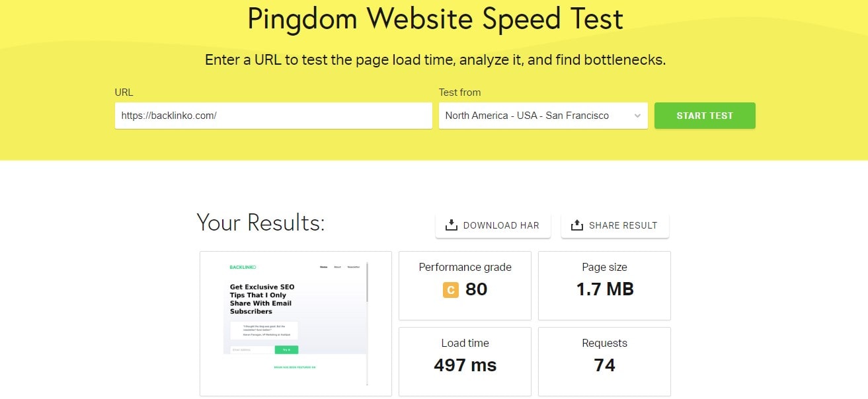Click the Load time card showing 497 ms
The width and height of the screenshot is (868, 399).
[465, 361]
